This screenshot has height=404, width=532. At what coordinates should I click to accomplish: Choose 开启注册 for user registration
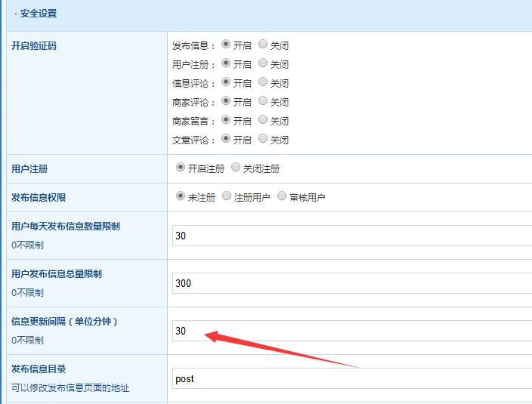[181, 168]
